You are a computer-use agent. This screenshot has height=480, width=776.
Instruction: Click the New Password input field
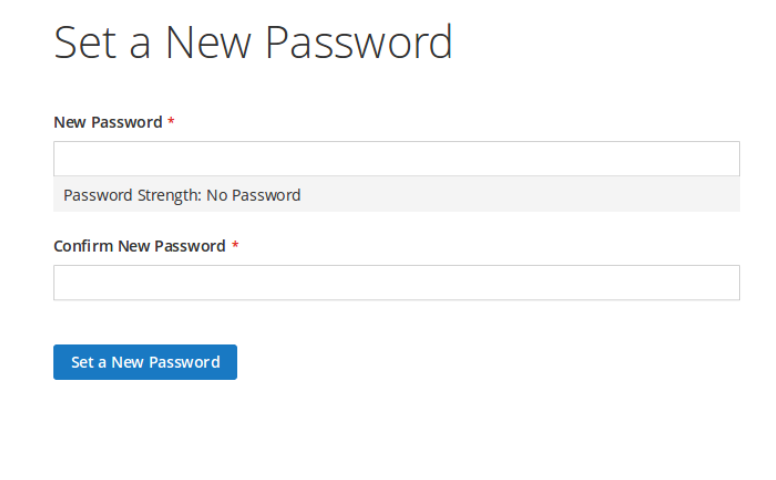tap(396, 158)
